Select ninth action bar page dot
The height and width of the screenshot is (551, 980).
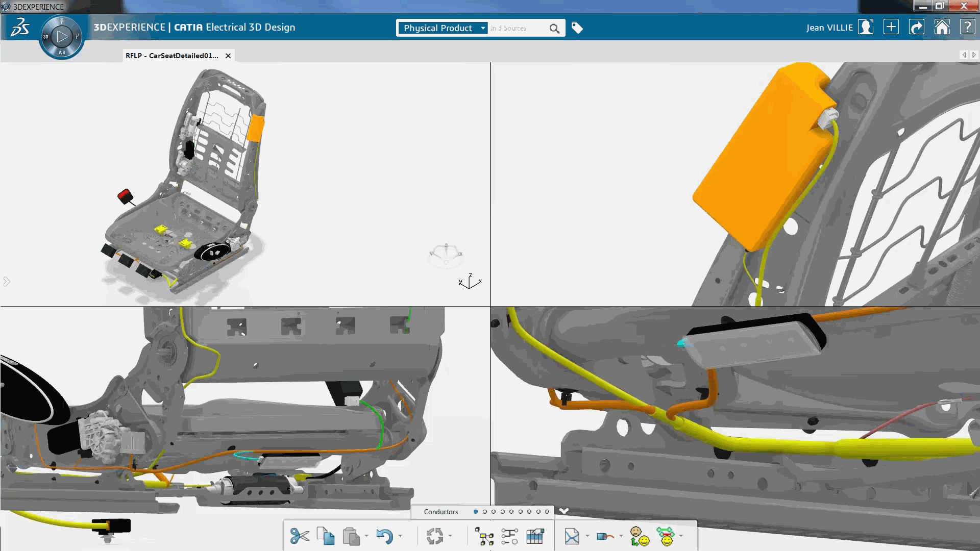tap(547, 512)
